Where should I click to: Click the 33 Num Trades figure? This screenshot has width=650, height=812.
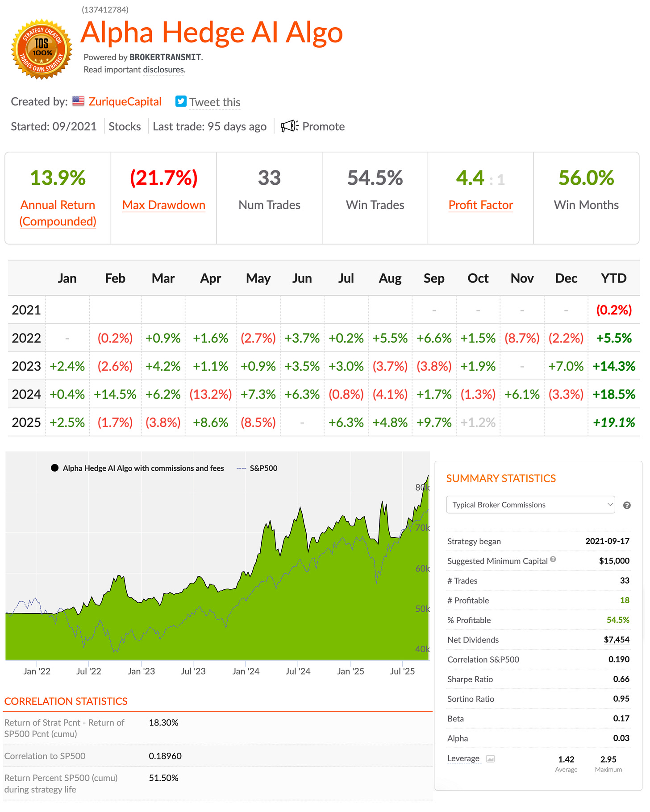point(269,178)
